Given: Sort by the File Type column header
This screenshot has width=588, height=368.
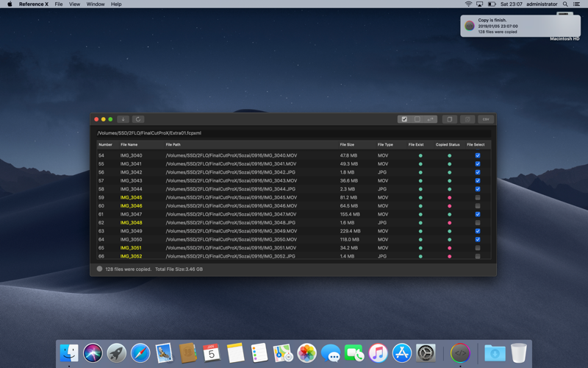Looking at the screenshot, I should coord(385,144).
